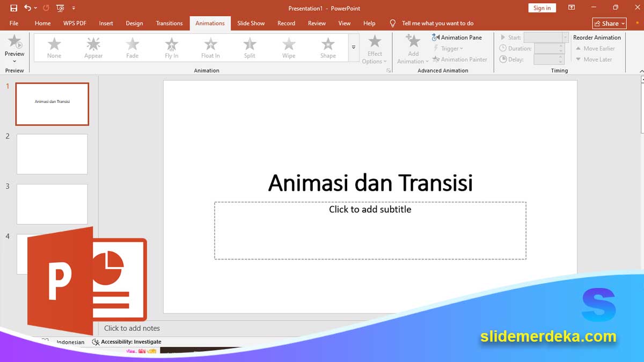The width and height of the screenshot is (644, 362).
Task: Switch to the Design tab
Action: coord(134,23)
